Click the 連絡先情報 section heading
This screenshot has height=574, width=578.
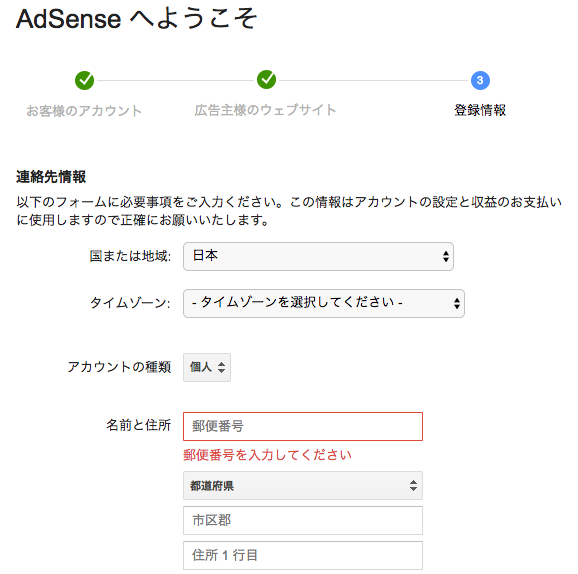tap(51, 177)
